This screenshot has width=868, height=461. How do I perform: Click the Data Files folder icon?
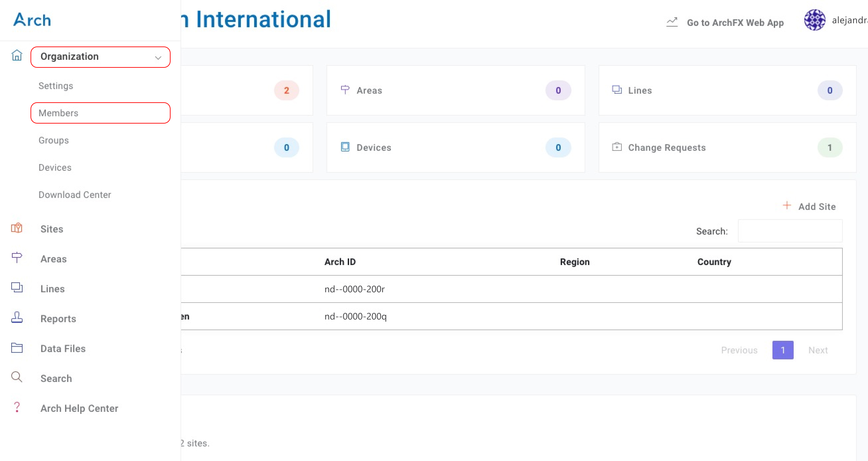[17, 348]
